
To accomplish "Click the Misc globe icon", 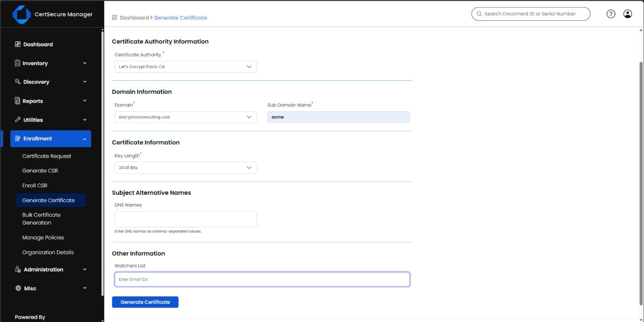I will 18,288.
